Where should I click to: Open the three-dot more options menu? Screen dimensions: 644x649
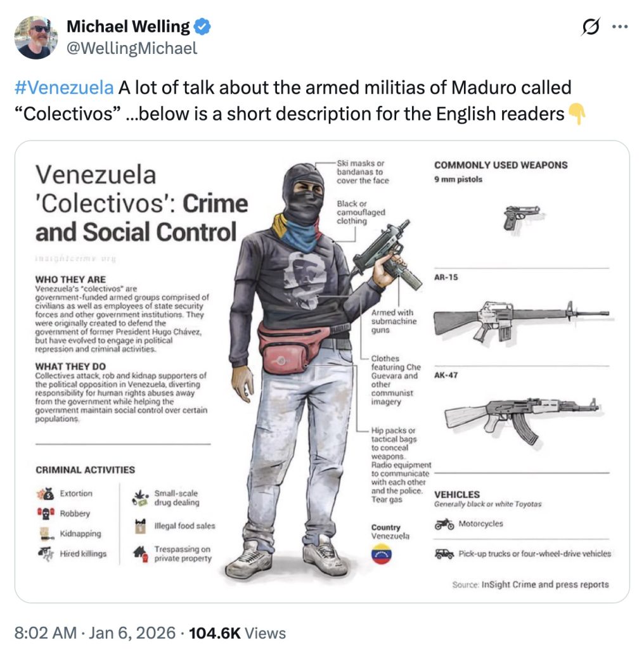pyautogui.click(x=619, y=27)
